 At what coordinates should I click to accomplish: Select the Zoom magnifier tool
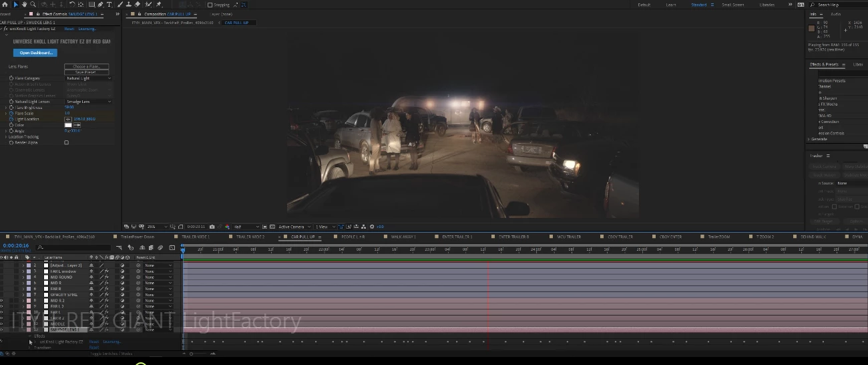pos(33,4)
